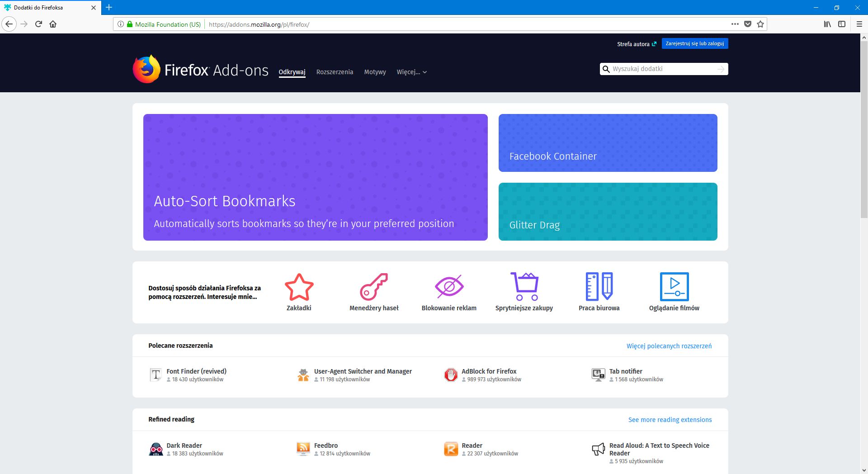Open AdBlock for Firefox via its icon
This screenshot has width=868, height=474.
click(452, 374)
